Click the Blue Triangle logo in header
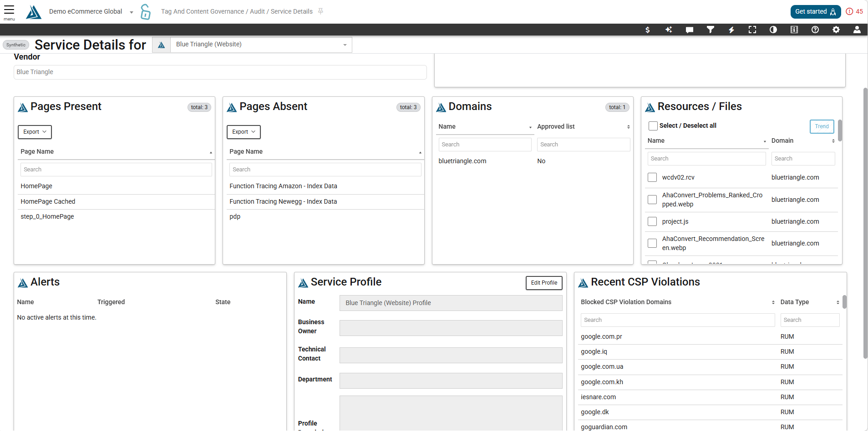This screenshot has height=431, width=868. point(34,12)
